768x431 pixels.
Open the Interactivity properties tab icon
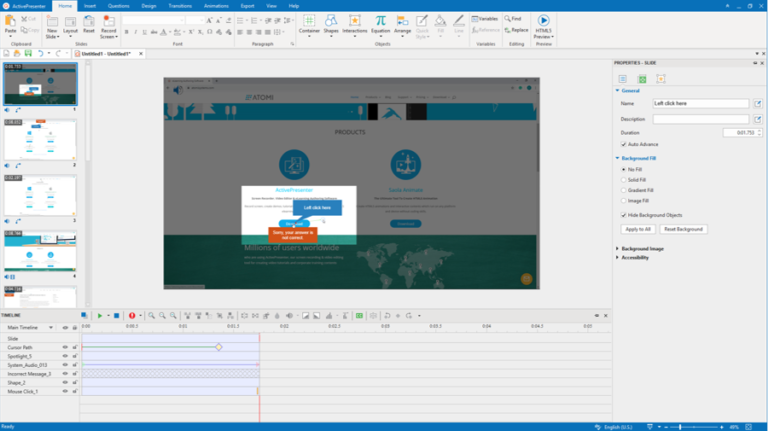(661, 79)
